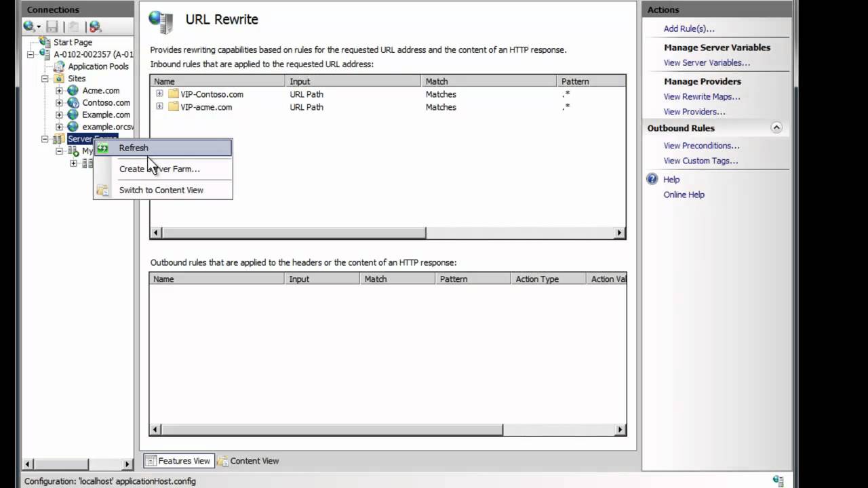Image resolution: width=868 pixels, height=488 pixels.
Task: Click the Server Farms node icon
Action: (60, 140)
